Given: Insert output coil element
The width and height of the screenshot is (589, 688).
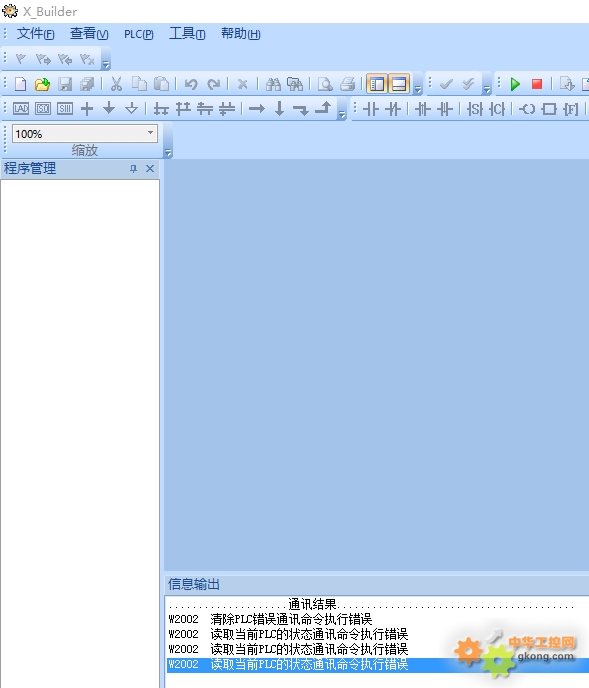Looking at the screenshot, I should (527, 109).
